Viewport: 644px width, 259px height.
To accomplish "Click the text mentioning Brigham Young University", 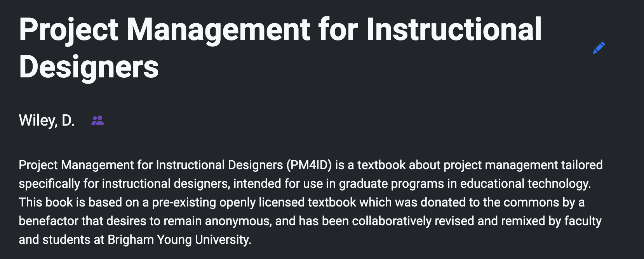I will coord(179,240).
